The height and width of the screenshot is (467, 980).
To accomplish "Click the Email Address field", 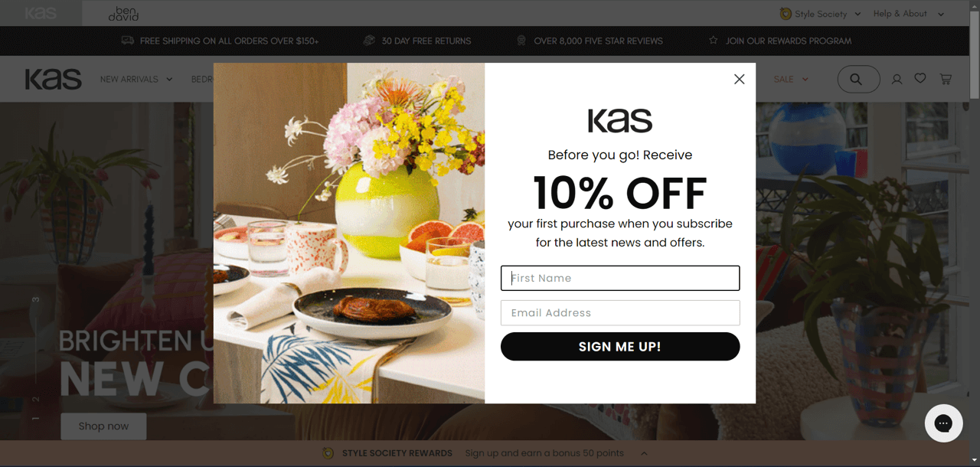I will click(x=620, y=312).
